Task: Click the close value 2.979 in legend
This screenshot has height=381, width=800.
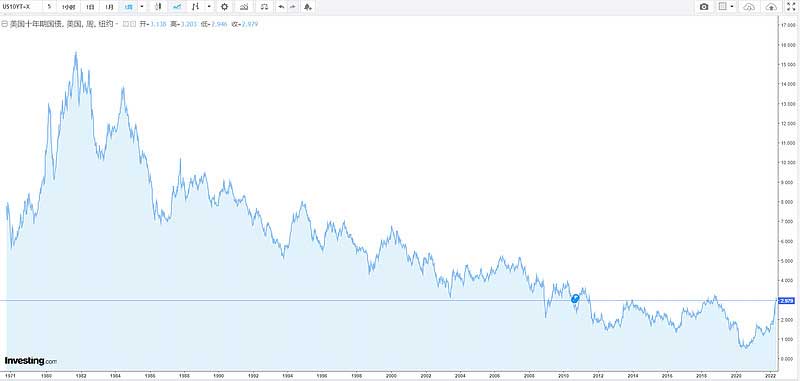Action: (x=249, y=23)
